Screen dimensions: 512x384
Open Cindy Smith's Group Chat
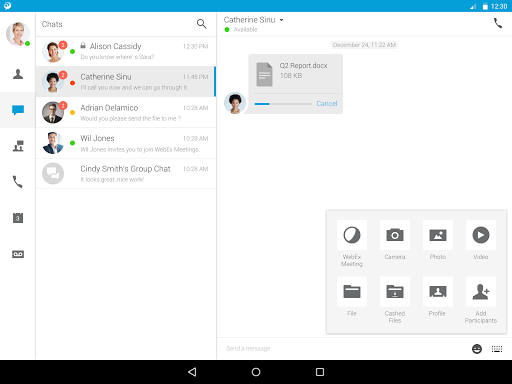tap(126, 174)
